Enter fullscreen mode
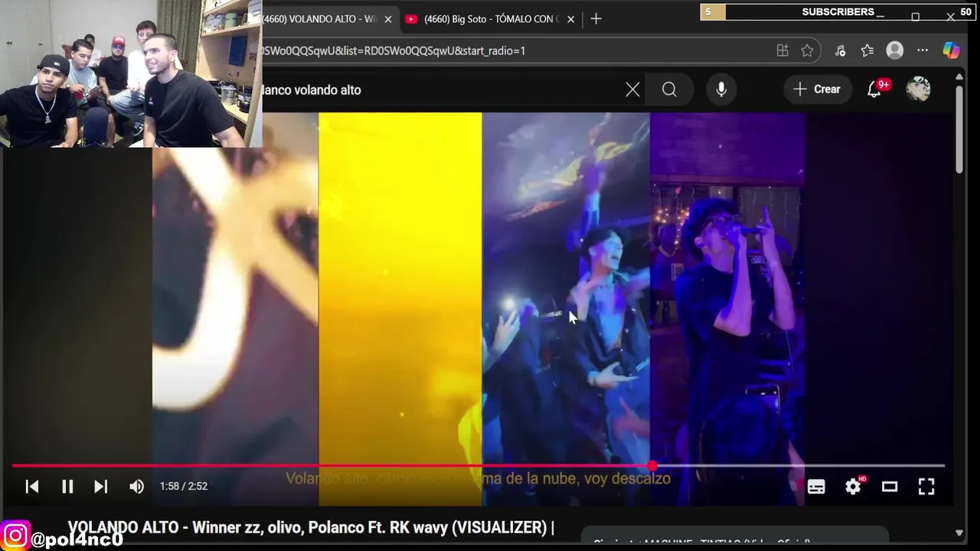 926,486
